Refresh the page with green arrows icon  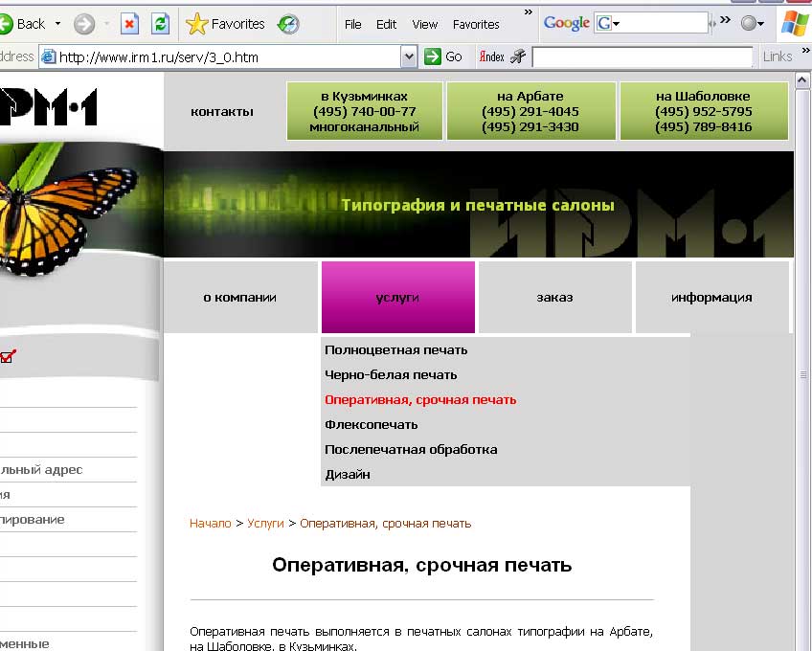[x=160, y=24]
